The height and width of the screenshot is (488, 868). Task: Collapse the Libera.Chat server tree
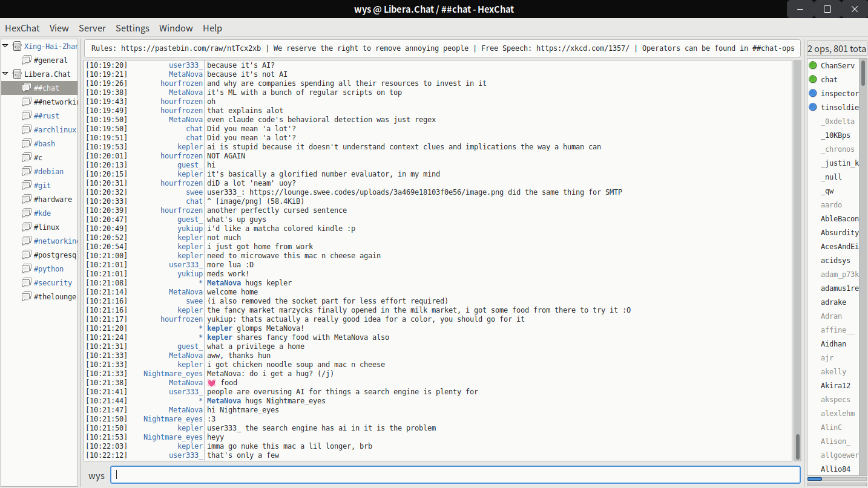point(5,74)
